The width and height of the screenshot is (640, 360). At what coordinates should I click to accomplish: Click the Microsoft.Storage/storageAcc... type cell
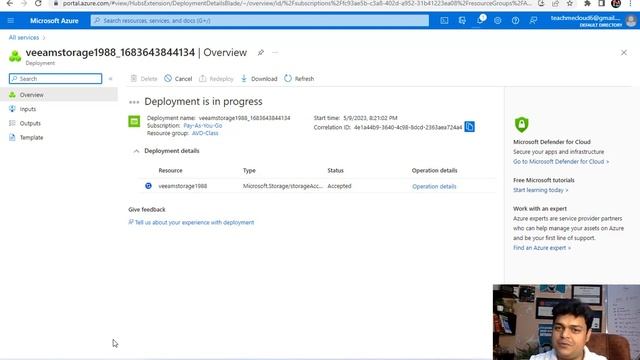282,186
